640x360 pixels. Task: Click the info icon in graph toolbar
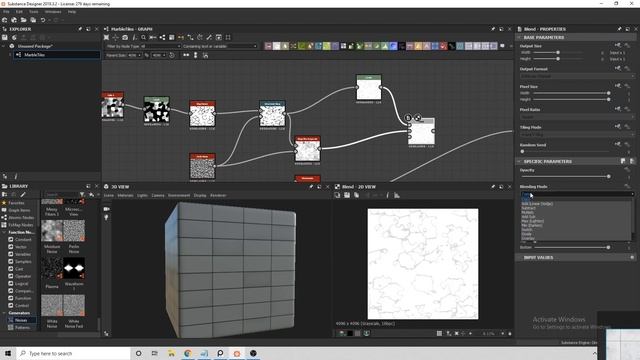[134, 38]
